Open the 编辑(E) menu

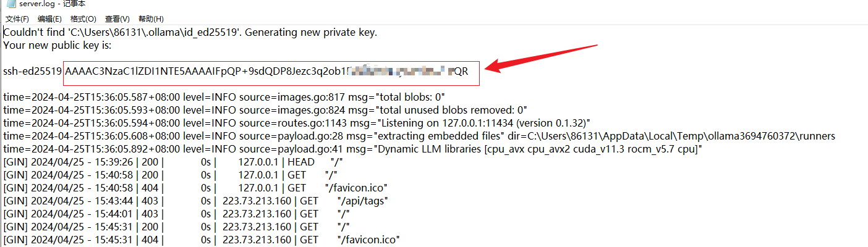tap(49, 19)
